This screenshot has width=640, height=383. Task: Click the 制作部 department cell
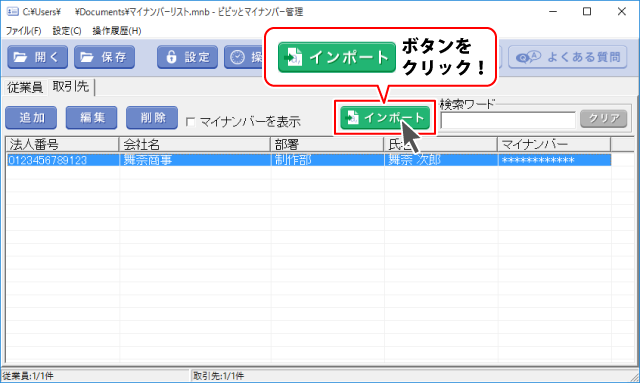point(327,160)
